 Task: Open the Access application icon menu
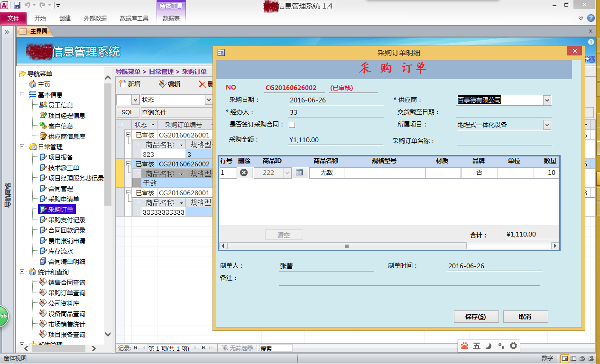(x=4, y=6)
